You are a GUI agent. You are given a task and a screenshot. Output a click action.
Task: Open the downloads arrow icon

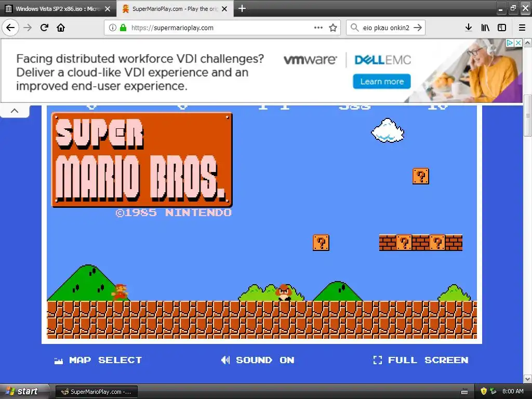(469, 28)
